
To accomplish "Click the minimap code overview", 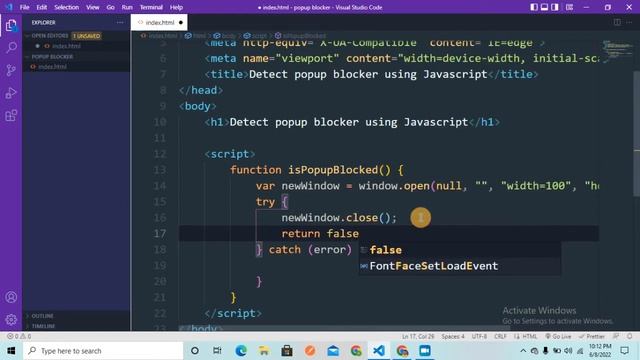I will click(x=617, y=51).
